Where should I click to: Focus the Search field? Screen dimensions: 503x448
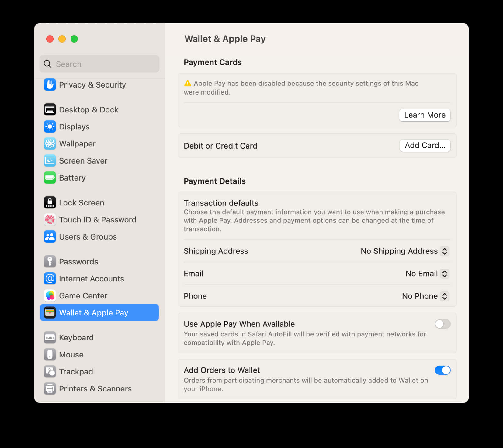pos(99,64)
